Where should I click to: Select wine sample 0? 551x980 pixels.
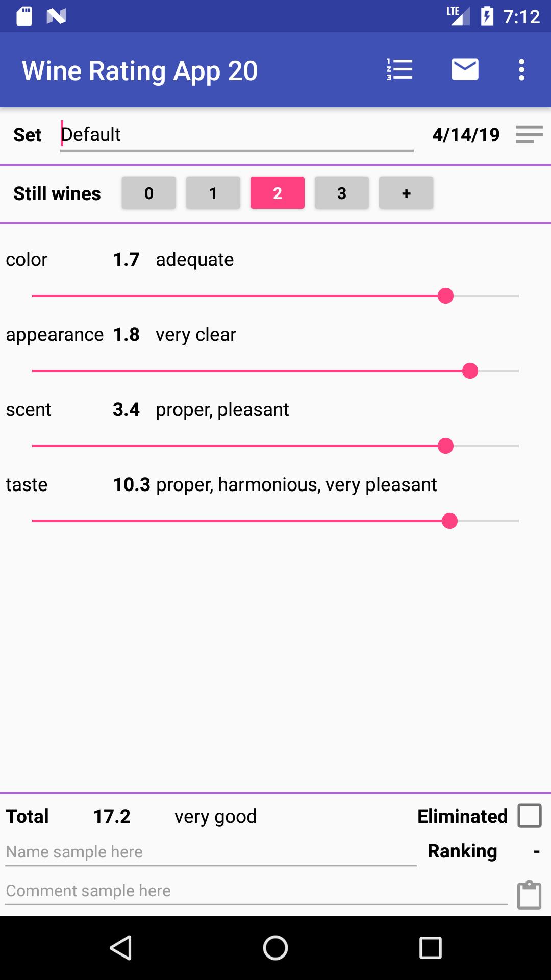pyautogui.click(x=149, y=193)
